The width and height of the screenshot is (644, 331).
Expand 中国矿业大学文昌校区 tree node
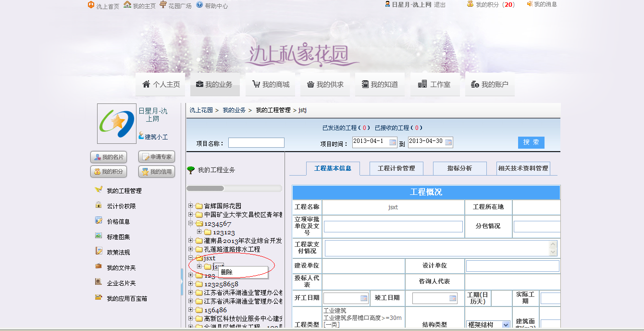[191, 215]
